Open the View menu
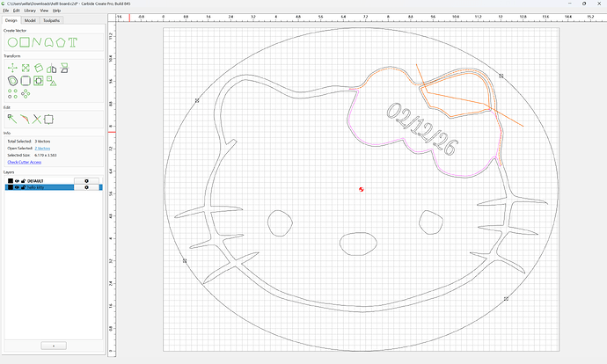The height and width of the screenshot is (364, 607). [45, 11]
